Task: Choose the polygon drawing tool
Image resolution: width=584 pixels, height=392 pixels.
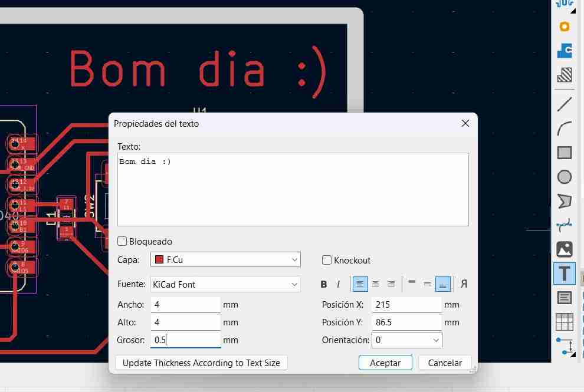Action: coord(565,201)
